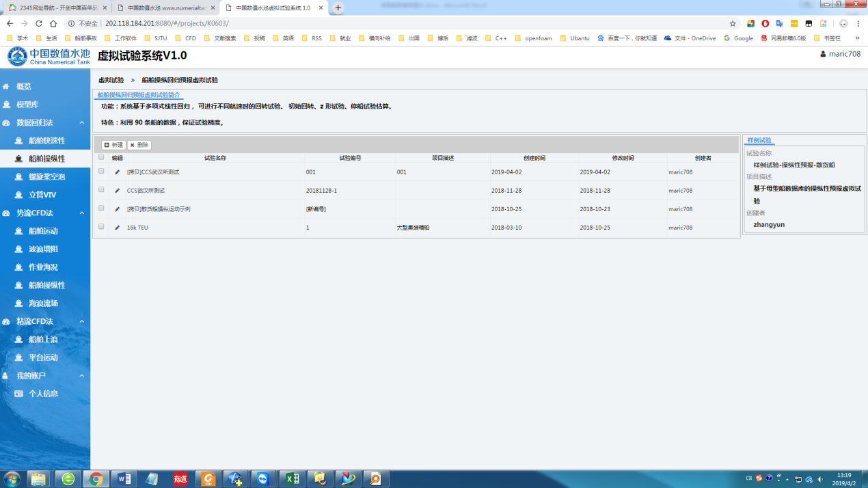Screen dimensions: 868x488
Task: Edit the CCS武汉所测试 entry via pencil icon
Action: (117, 191)
